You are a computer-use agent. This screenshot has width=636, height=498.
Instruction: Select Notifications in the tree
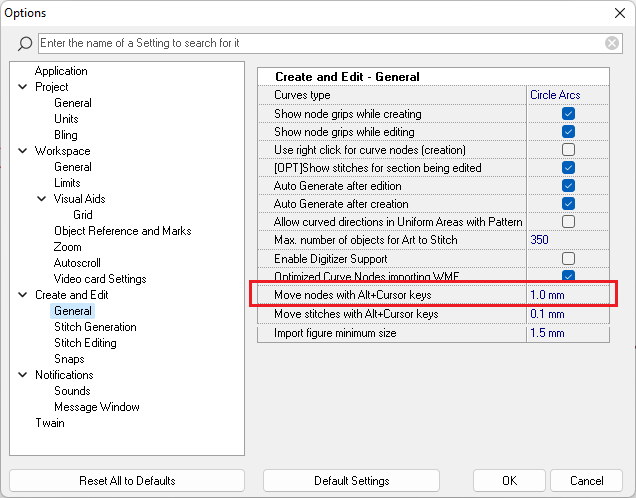tap(64, 375)
